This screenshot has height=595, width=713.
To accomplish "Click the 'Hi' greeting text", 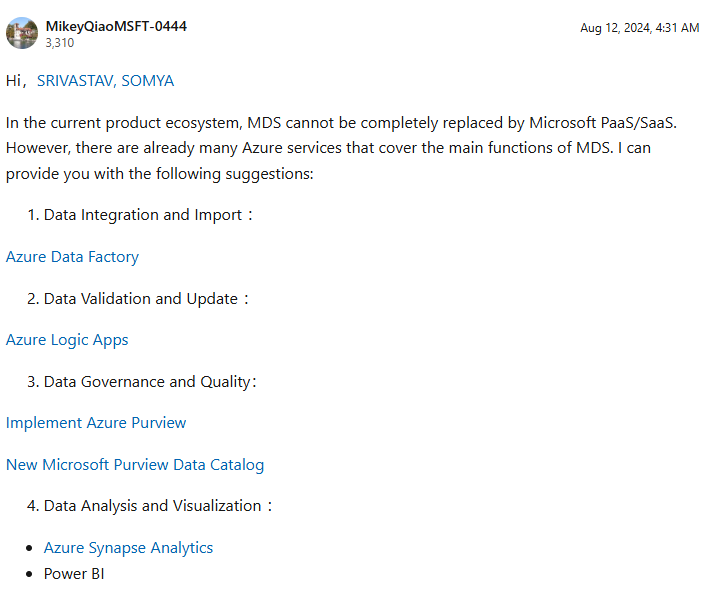I will pos(13,81).
